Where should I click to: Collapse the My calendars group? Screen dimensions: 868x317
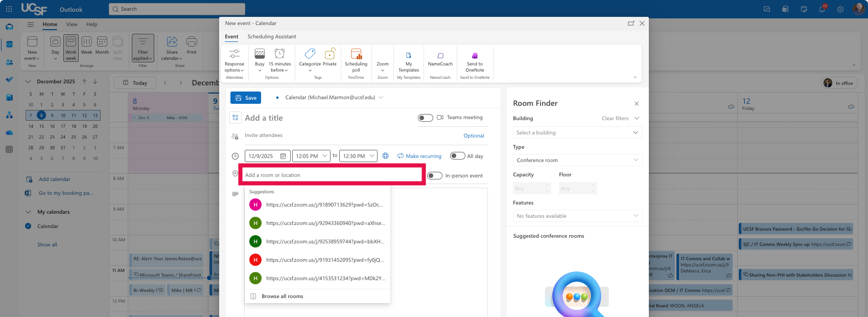pyautogui.click(x=28, y=212)
